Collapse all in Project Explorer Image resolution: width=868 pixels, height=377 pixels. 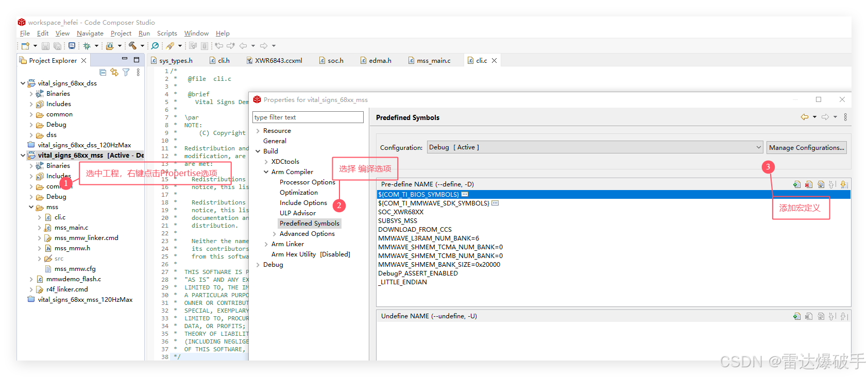[x=103, y=73]
